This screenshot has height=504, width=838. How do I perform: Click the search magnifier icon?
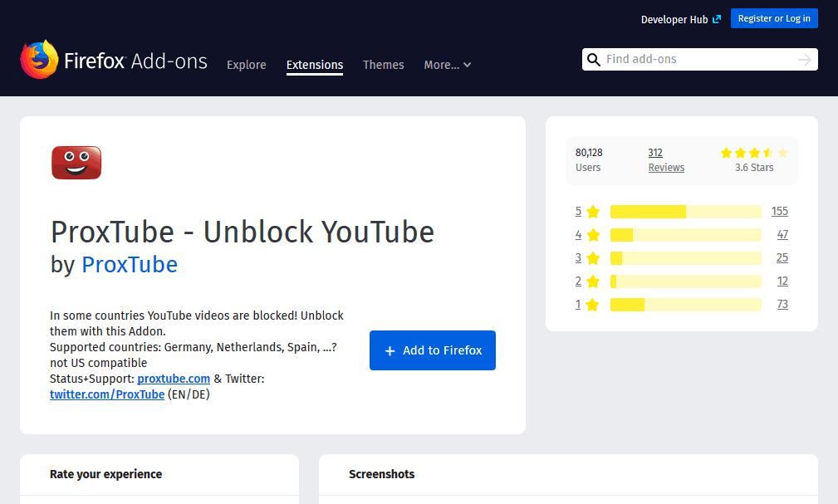[x=593, y=59]
